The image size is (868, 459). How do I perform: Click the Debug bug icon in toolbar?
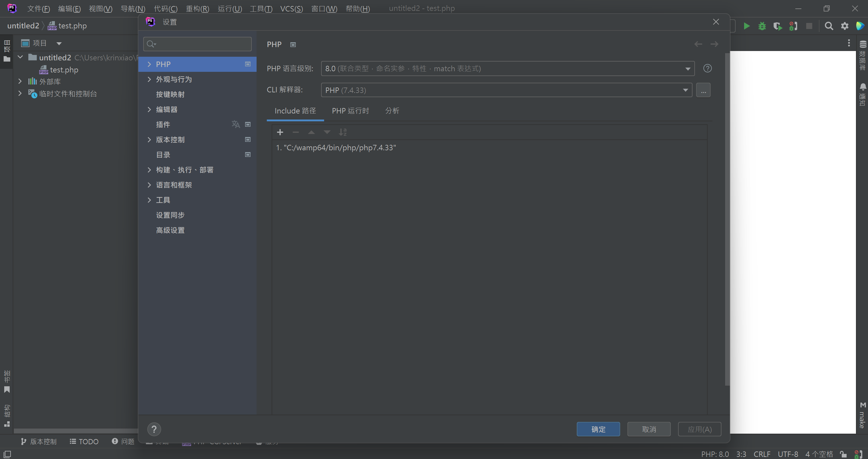click(762, 26)
